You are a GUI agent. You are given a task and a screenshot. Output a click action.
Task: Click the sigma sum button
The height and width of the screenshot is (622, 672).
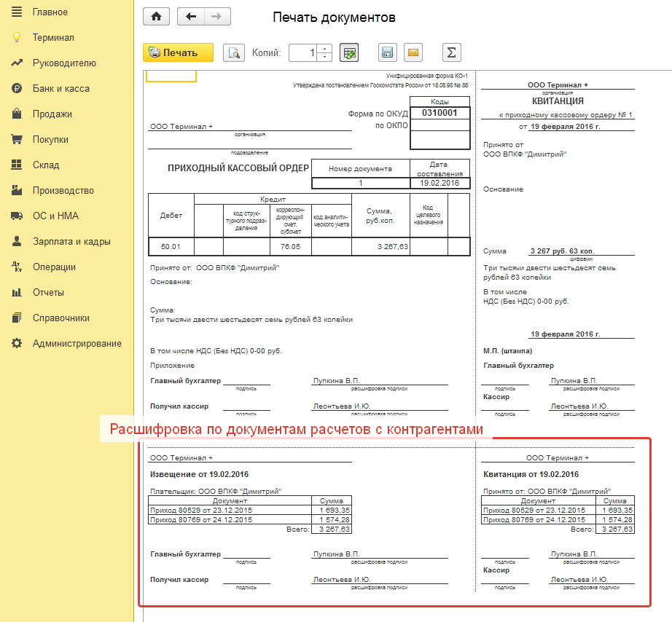coord(452,52)
